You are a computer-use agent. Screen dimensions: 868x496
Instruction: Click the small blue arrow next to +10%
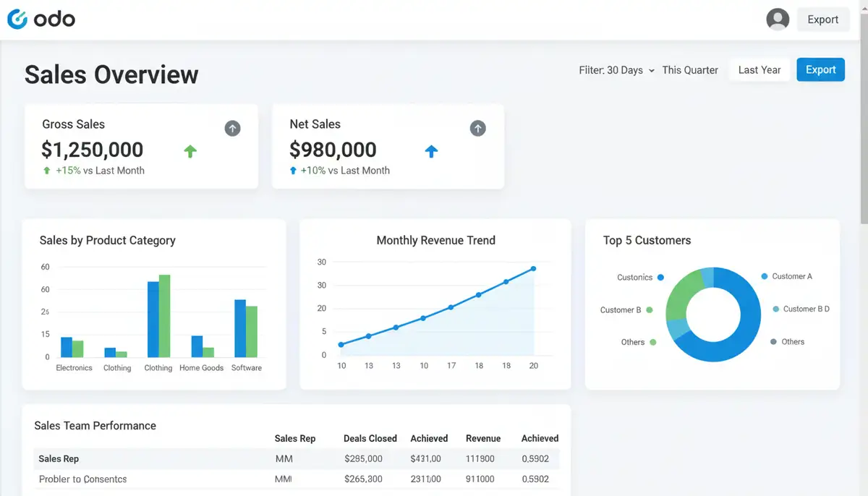(x=292, y=171)
